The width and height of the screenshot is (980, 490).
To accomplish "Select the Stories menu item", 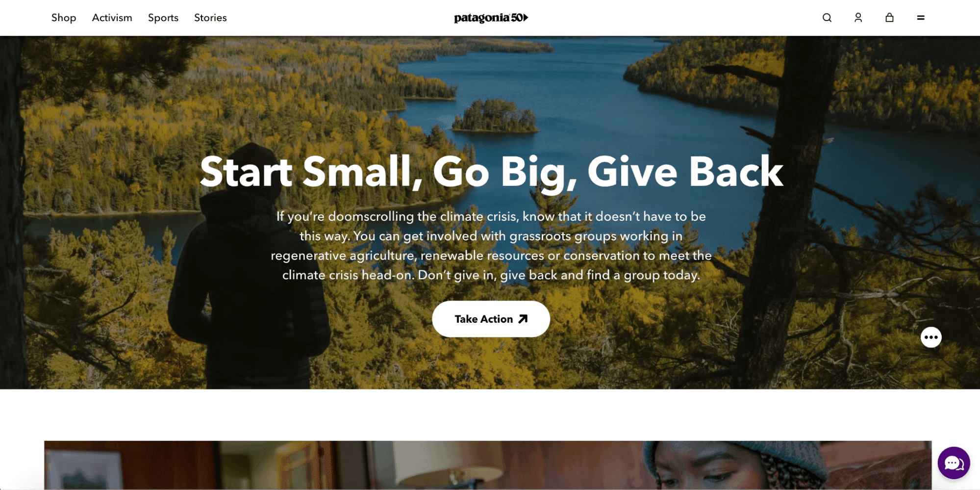I will (x=210, y=18).
